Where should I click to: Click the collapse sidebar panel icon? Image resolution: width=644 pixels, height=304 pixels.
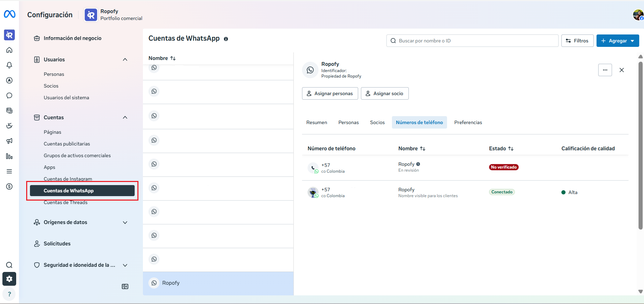pos(125,286)
